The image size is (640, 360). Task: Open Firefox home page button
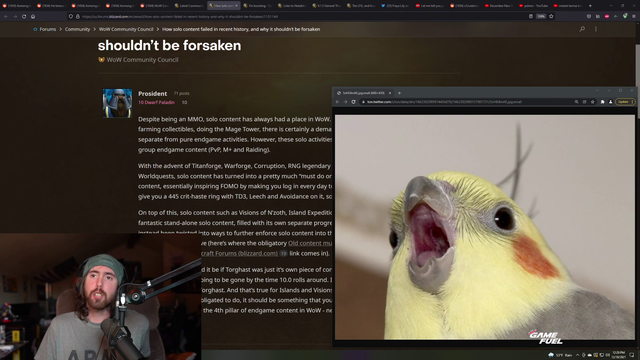click(x=33, y=16)
